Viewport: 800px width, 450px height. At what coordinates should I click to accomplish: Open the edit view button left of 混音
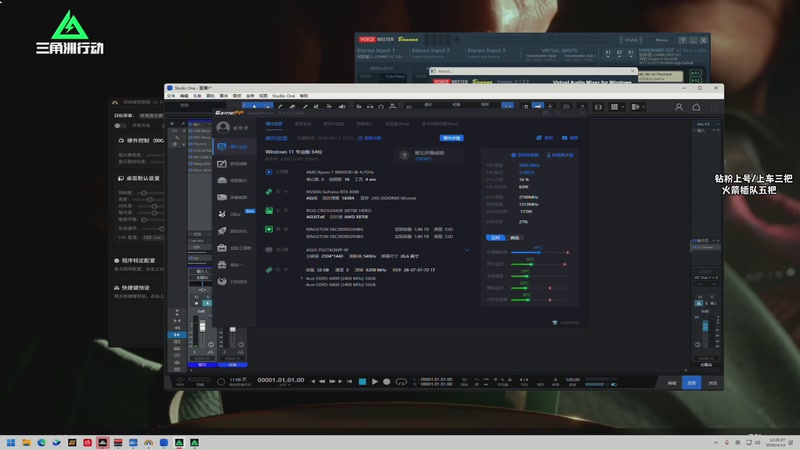click(672, 383)
